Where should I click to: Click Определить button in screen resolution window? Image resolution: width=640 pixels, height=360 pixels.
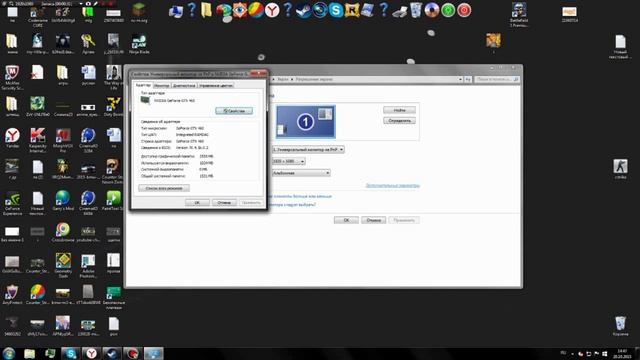pyautogui.click(x=399, y=121)
